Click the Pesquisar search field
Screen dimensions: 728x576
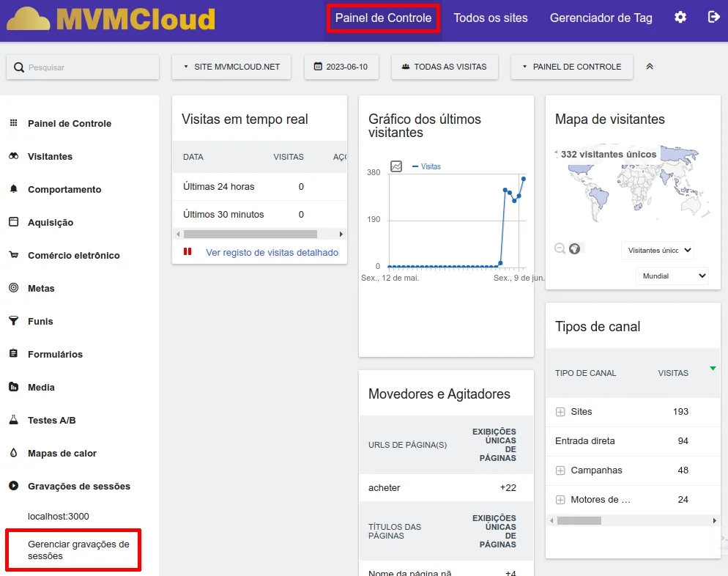83,67
